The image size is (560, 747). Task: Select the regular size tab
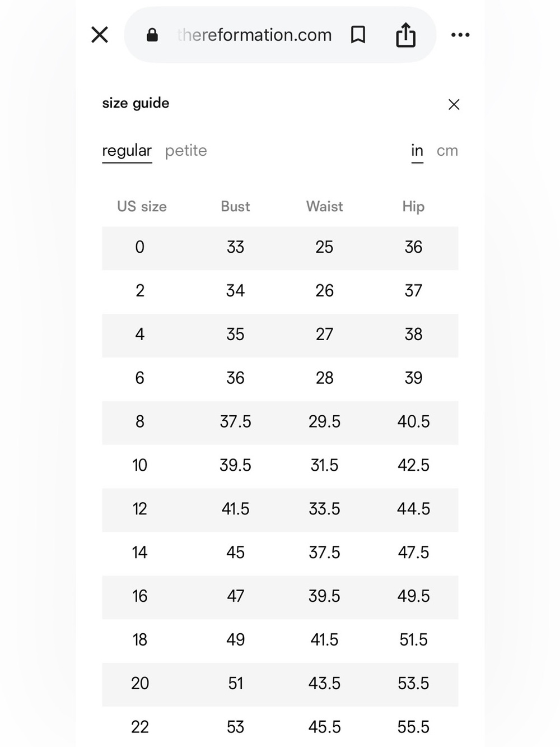[x=127, y=151]
